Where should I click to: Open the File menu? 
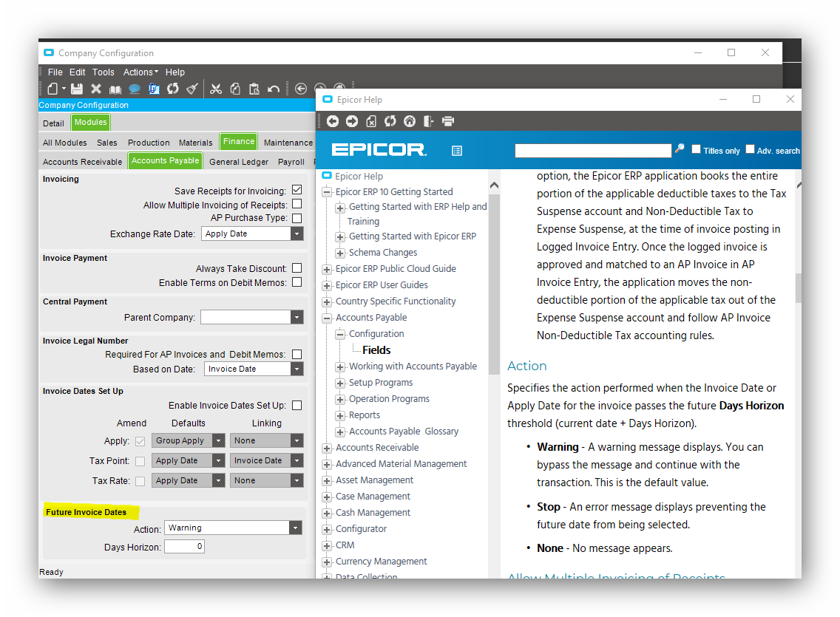(x=55, y=72)
